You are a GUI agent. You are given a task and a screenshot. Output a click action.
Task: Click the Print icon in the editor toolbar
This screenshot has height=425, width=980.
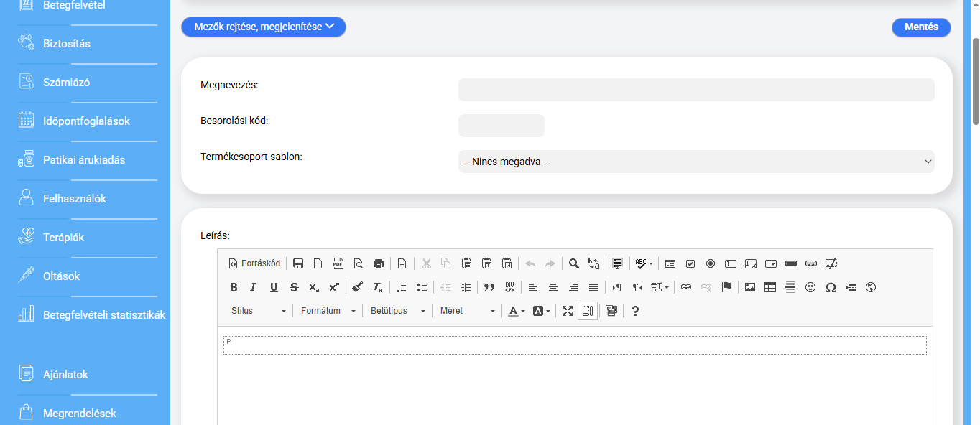[x=379, y=263]
